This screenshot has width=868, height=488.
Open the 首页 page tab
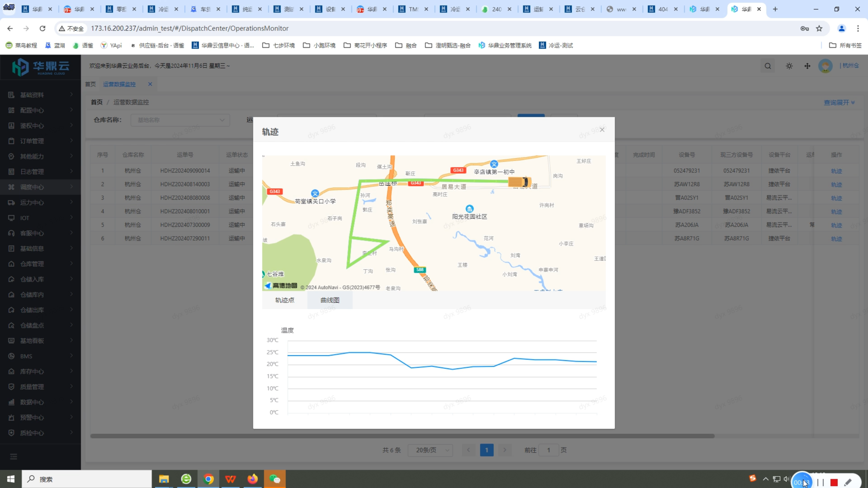point(90,84)
